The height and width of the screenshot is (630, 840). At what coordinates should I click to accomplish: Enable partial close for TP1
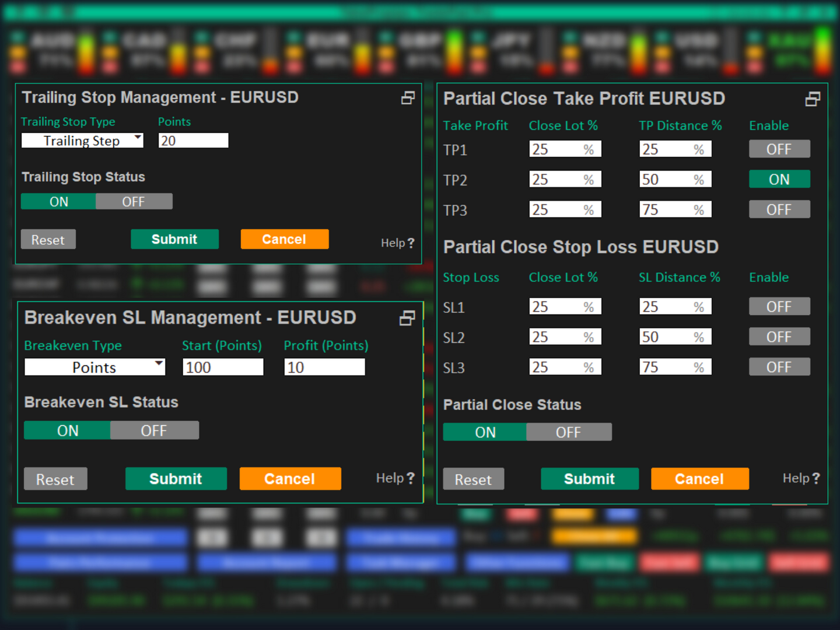click(x=779, y=149)
